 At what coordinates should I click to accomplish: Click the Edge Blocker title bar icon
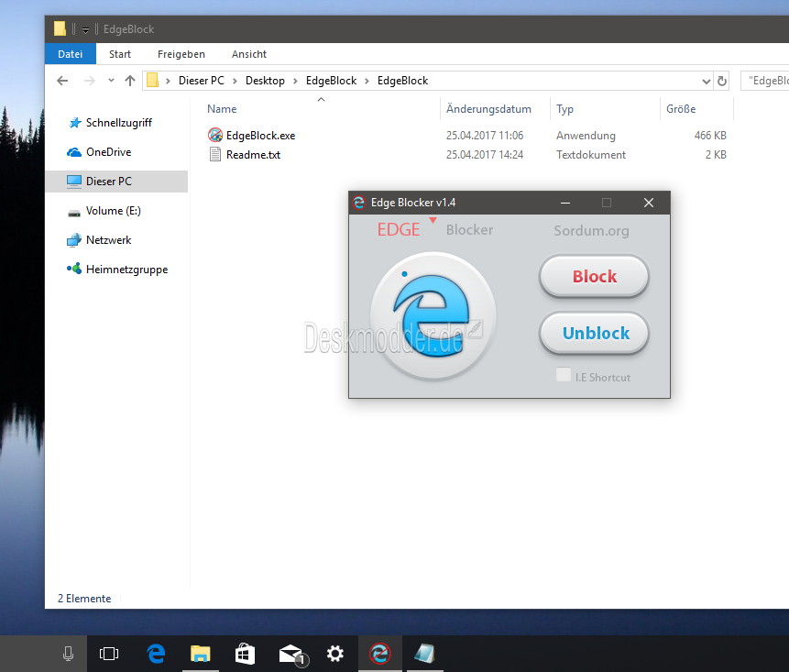[359, 203]
